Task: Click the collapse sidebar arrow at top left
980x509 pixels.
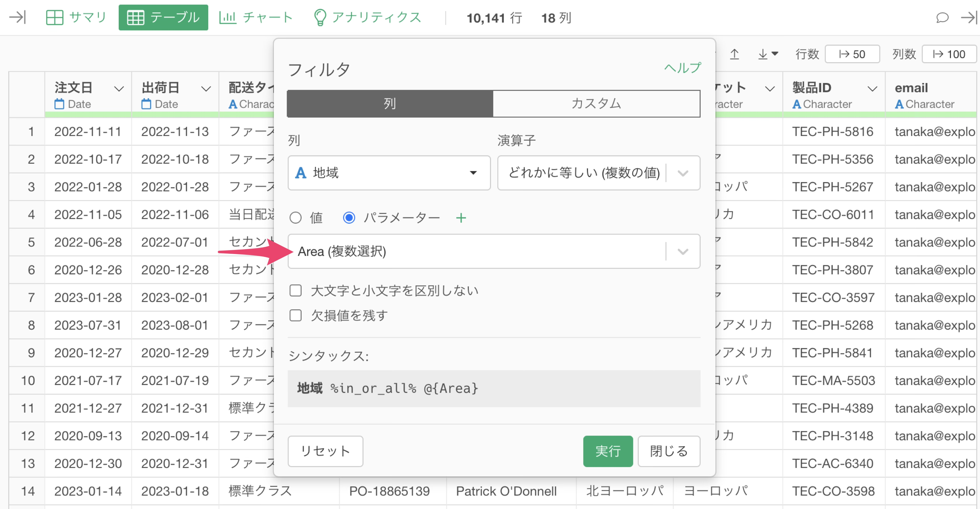Action: pyautogui.click(x=17, y=17)
